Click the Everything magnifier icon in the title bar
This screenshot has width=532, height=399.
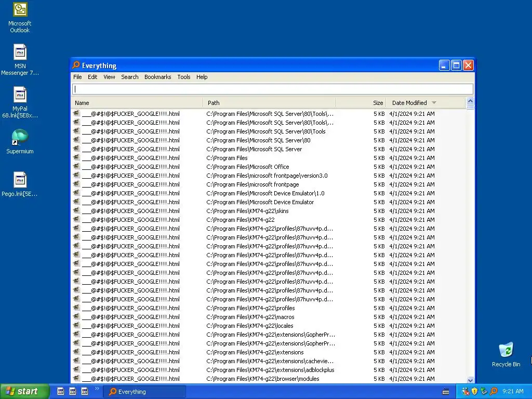(76, 65)
